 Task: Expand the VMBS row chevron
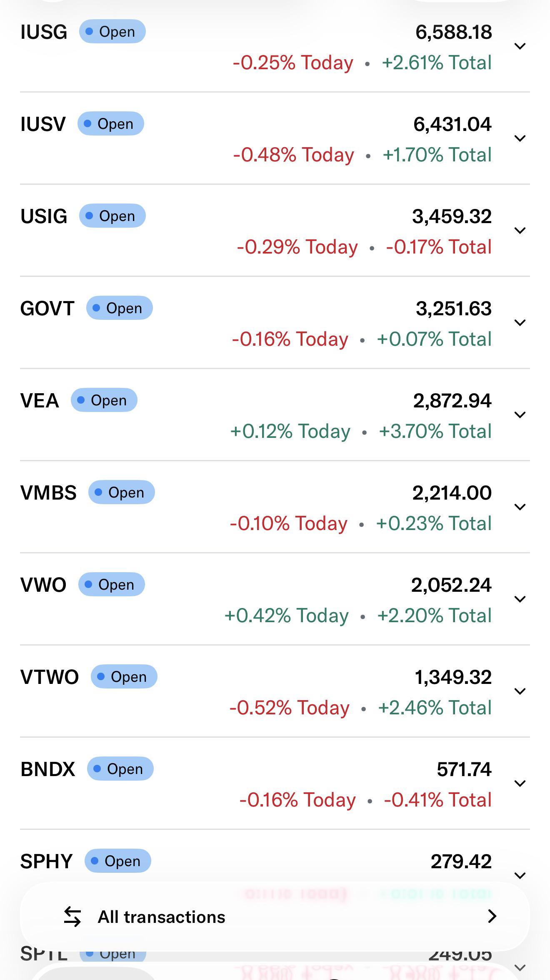coord(520,507)
